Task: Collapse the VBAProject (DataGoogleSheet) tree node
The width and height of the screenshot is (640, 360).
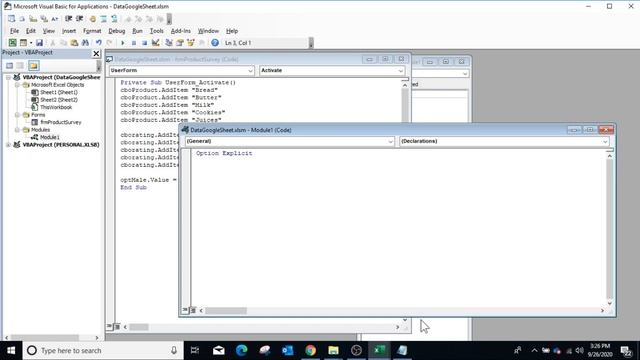Action: (8, 77)
